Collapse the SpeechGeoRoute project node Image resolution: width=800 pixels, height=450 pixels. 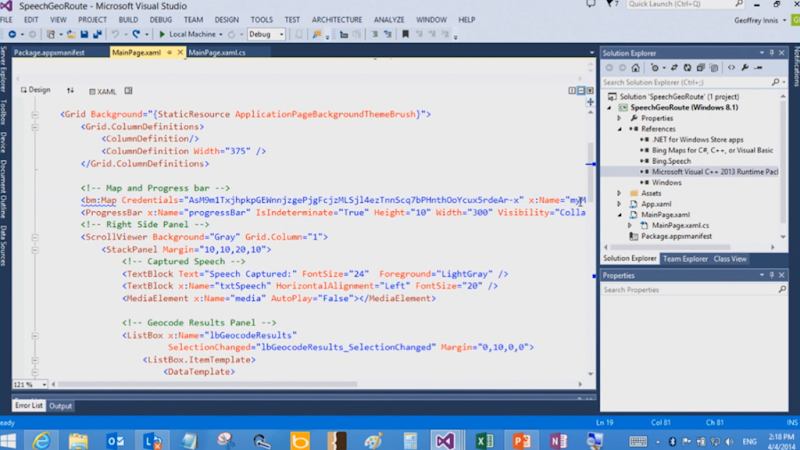click(609, 108)
